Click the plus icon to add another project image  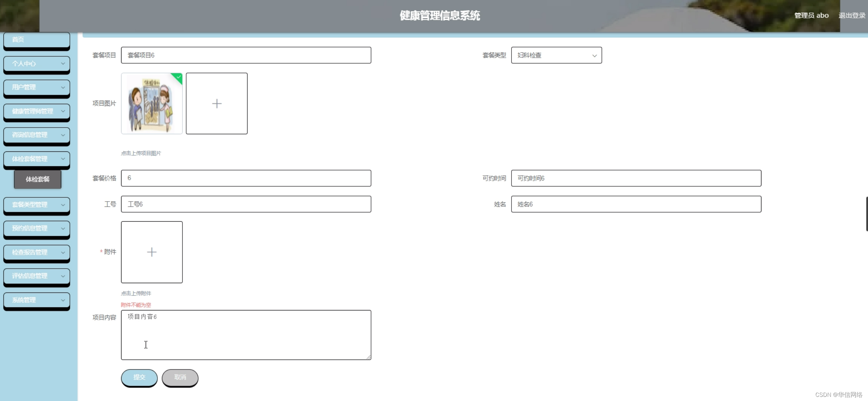tap(217, 103)
